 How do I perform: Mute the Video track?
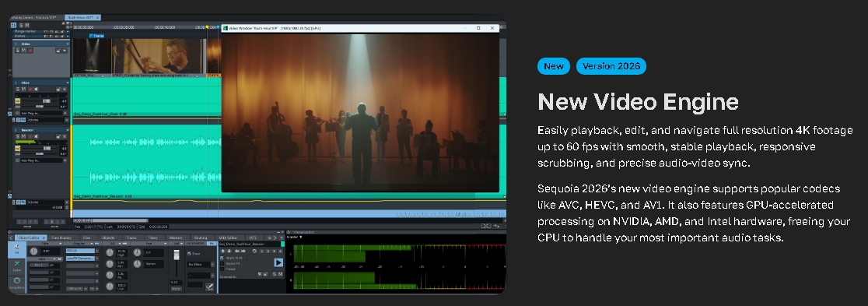coord(24,51)
